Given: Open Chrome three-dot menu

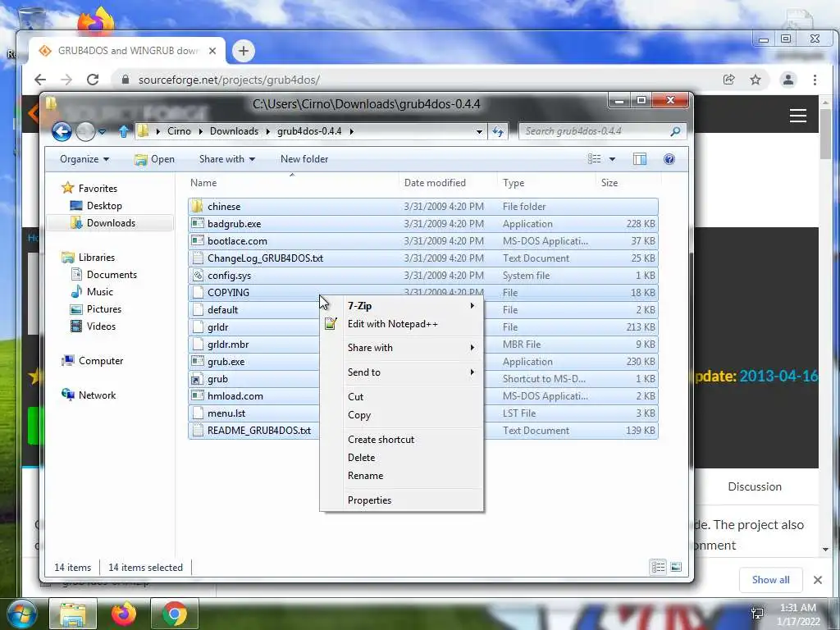Looking at the screenshot, I should (x=815, y=80).
